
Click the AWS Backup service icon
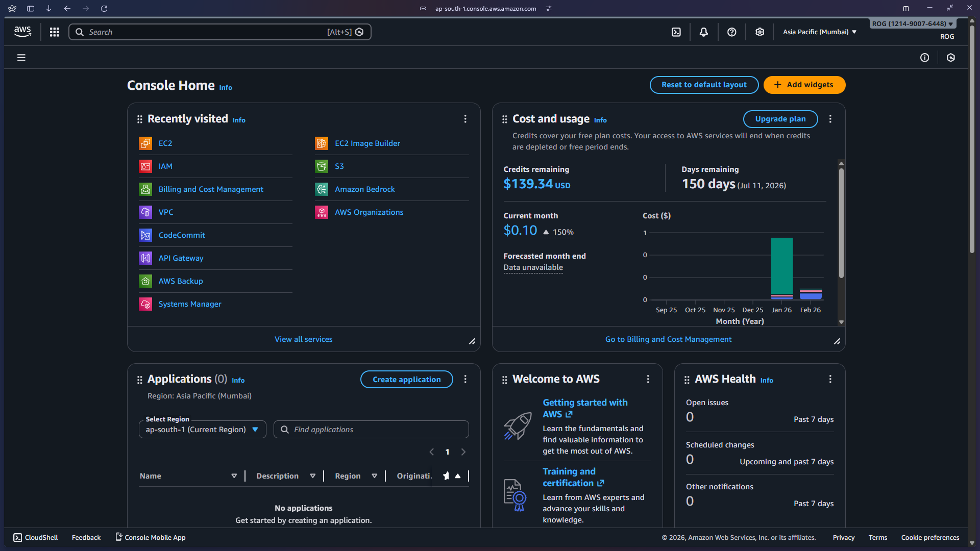pos(145,281)
